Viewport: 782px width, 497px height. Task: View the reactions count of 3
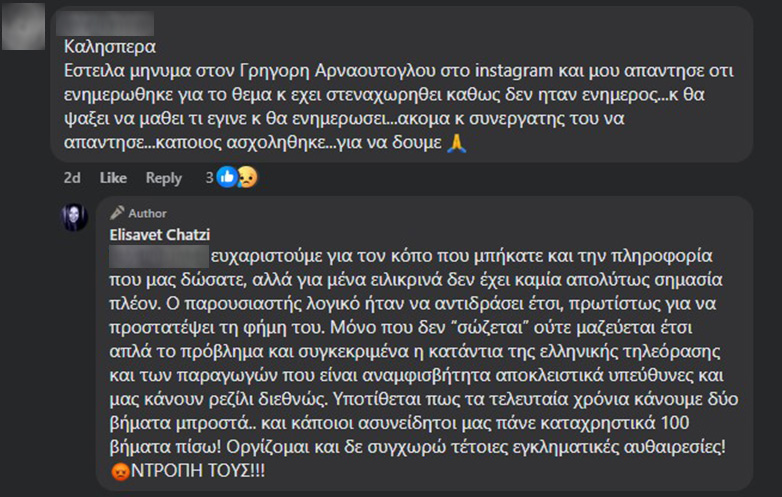pos(209,178)
